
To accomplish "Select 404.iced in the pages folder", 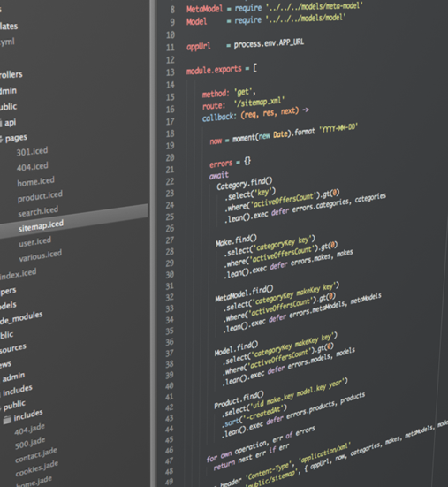I will click(33, 166).
